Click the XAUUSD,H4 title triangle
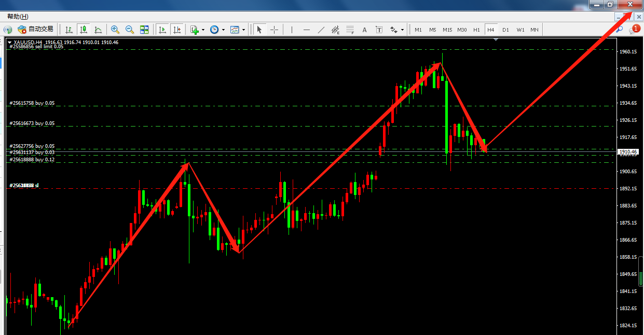 tap(10, 43)
